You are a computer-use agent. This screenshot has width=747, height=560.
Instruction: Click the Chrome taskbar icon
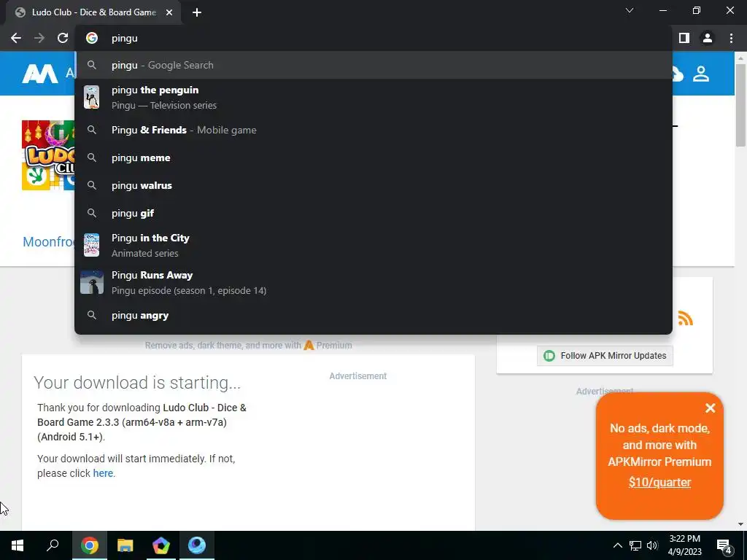tap(89, 545)
